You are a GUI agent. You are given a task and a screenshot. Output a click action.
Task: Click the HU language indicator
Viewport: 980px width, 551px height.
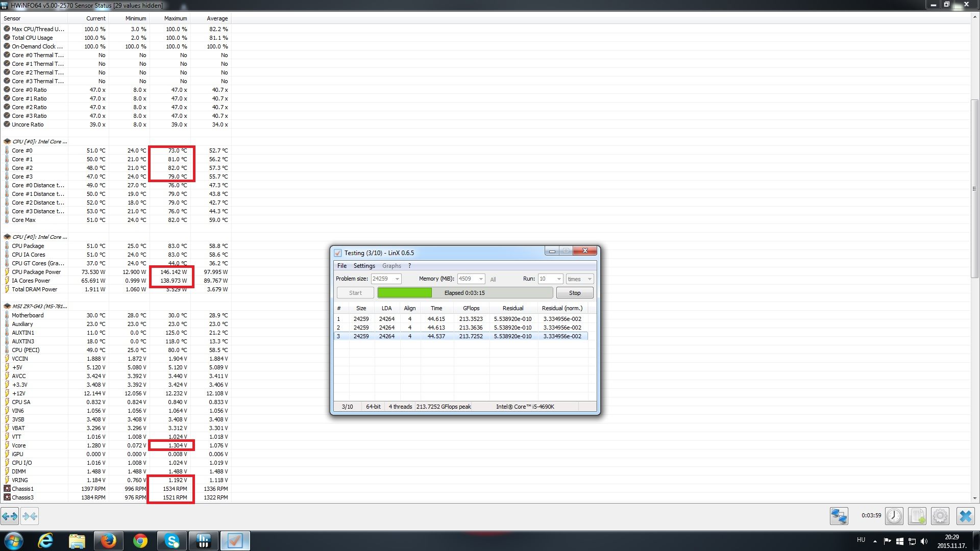coord(861,540)
